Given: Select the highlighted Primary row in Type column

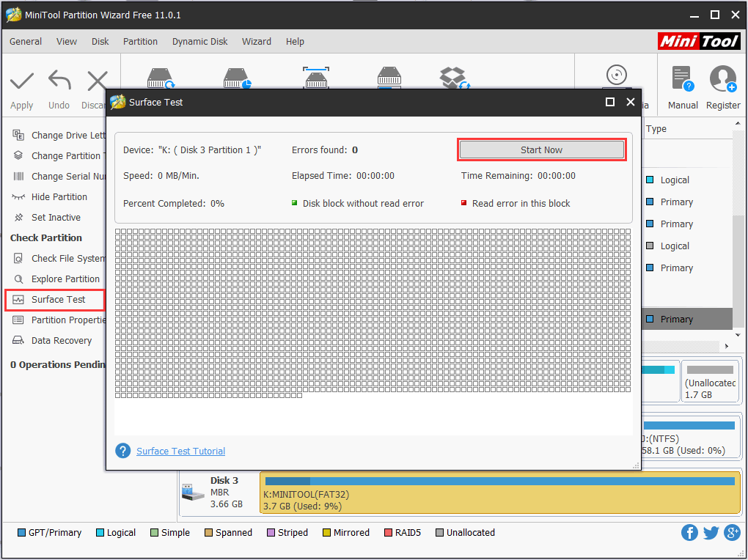Looking at the screenshot, I should tap(688, 319).
